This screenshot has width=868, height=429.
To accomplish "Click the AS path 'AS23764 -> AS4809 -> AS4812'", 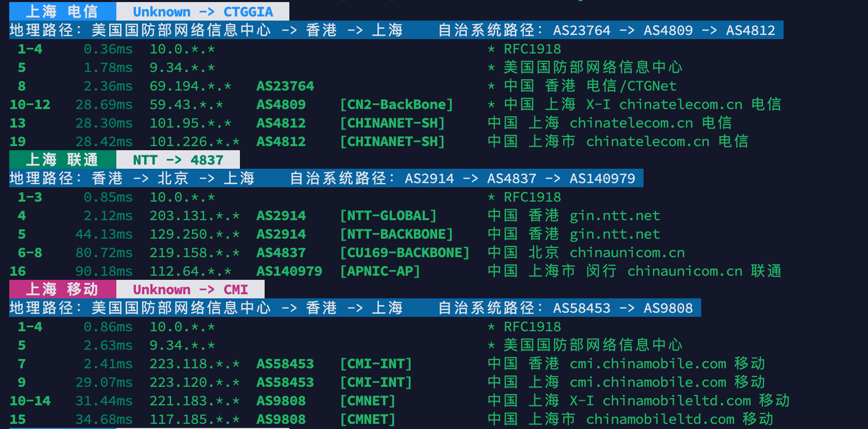I will tap(664, 30).
